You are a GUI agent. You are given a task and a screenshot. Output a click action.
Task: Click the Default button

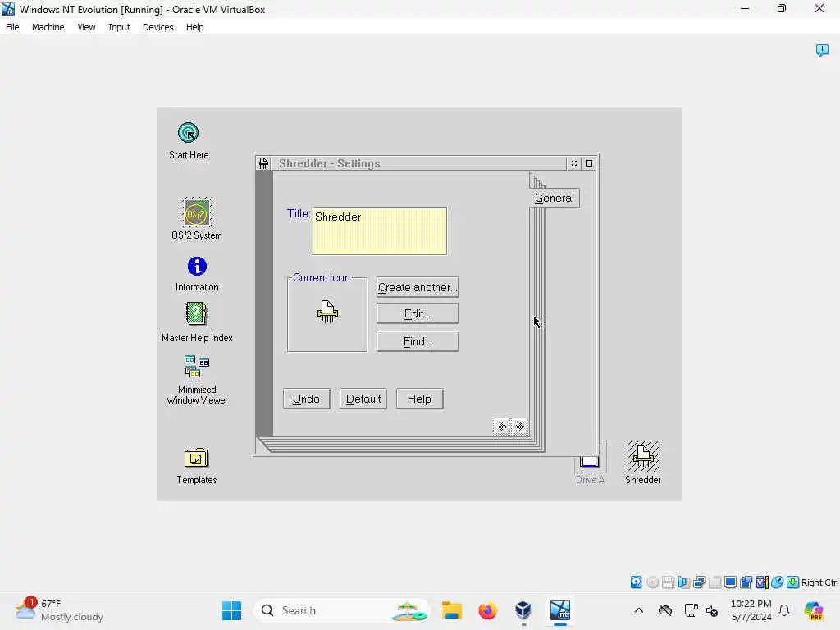[x=363, y=399]
